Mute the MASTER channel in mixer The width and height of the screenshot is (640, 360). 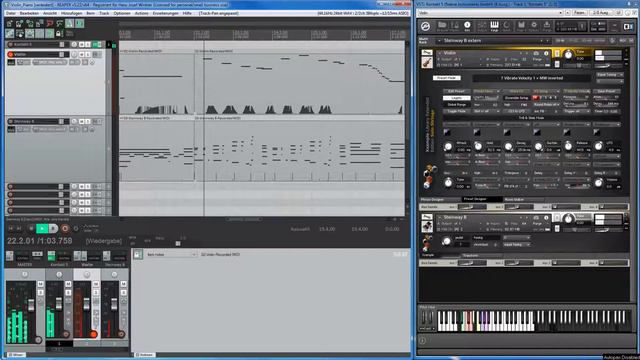click(x=40, y=284)
